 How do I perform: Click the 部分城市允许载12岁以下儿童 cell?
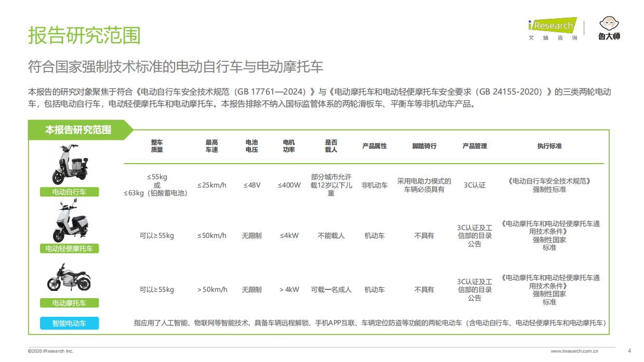coord(331,185)
